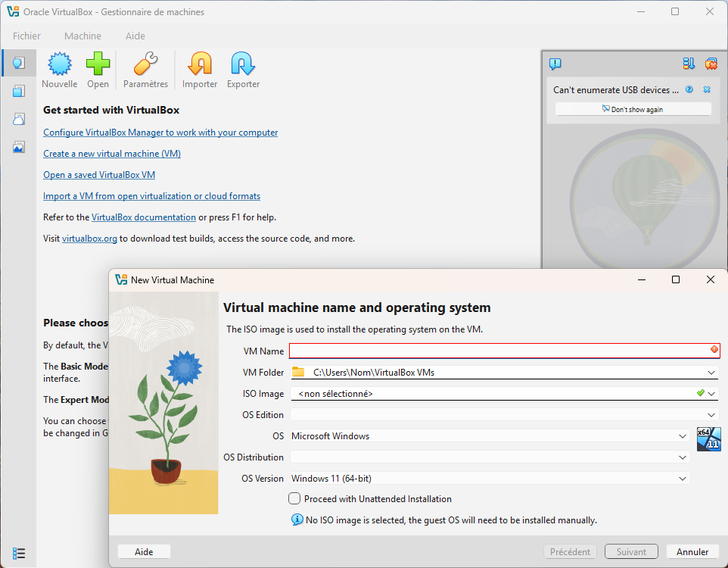Click the green Open plus icon

pyautogui.click(x=98, y=64)
